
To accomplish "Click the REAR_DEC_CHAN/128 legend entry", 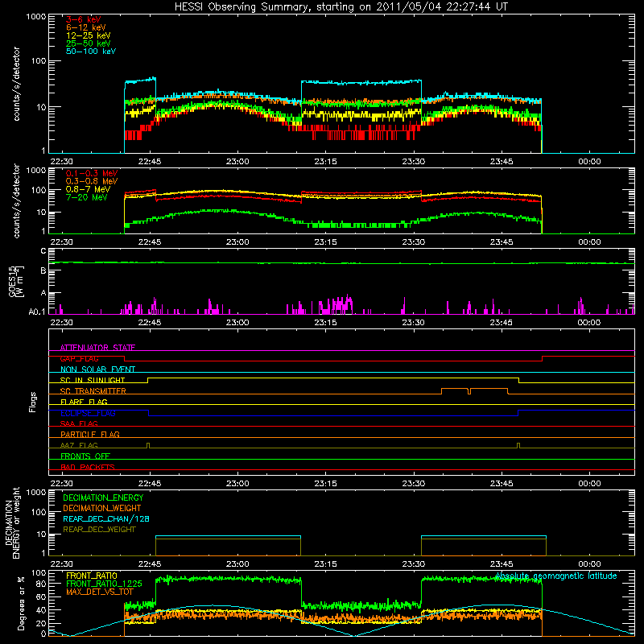I will (106, 518).
